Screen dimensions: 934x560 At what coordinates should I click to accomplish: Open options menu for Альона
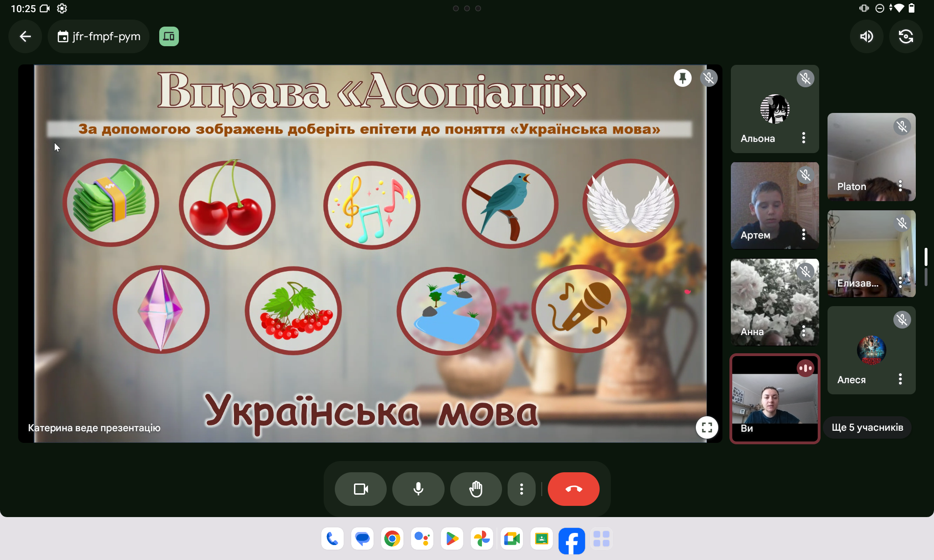803,138
